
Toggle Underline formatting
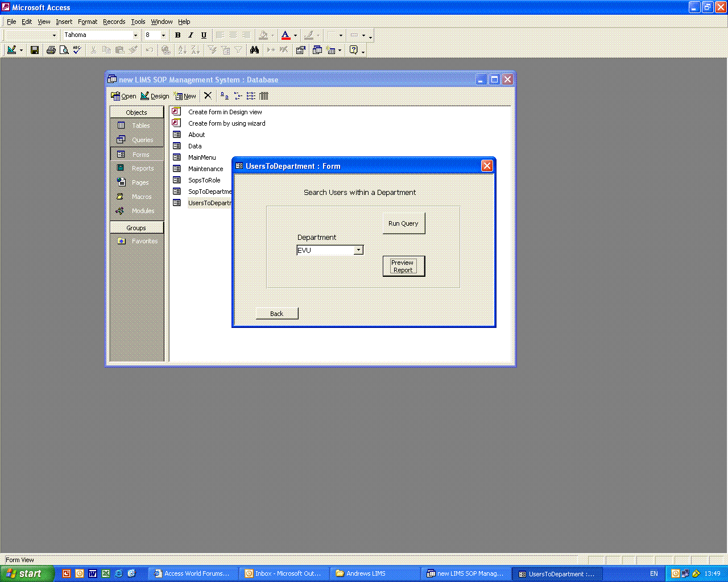[204, 35]
